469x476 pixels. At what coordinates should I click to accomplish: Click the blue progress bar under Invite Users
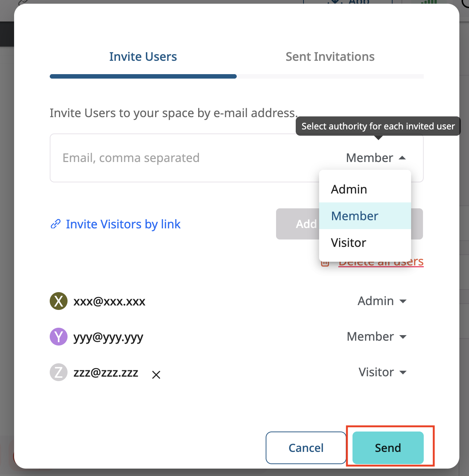143,76
